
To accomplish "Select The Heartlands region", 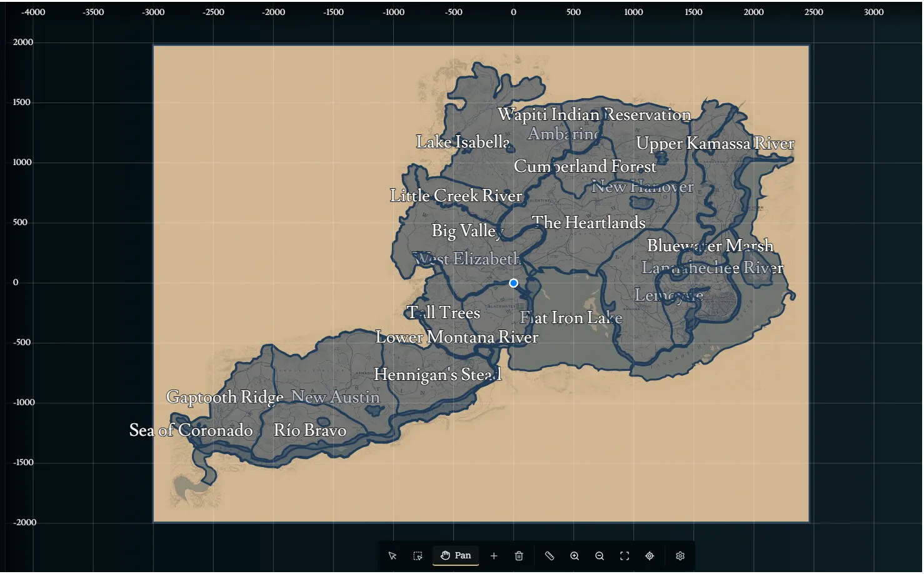I will pos(588,223).
